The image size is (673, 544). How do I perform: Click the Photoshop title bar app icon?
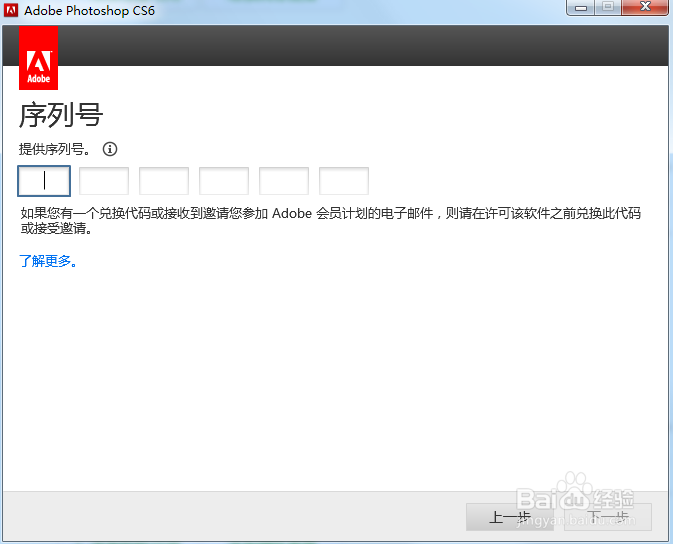pos(11,10)
